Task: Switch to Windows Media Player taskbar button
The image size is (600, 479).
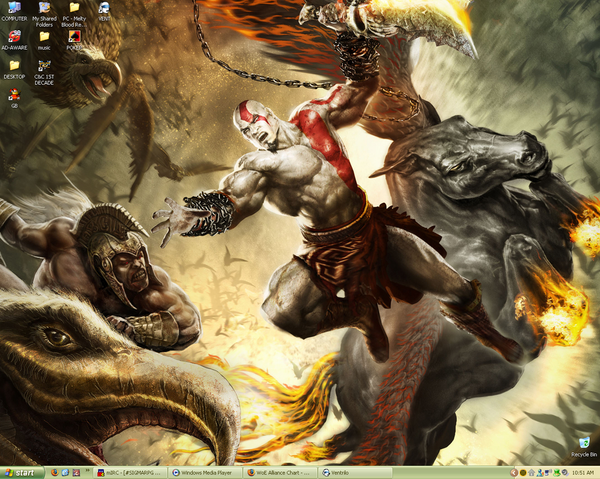Action: (x=205, y=473)
